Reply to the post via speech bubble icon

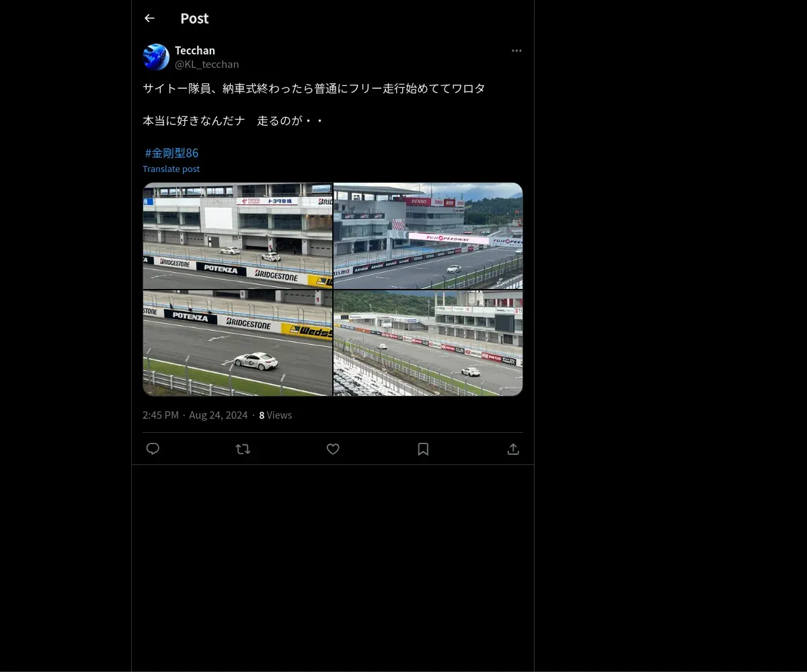coord(153,449)
